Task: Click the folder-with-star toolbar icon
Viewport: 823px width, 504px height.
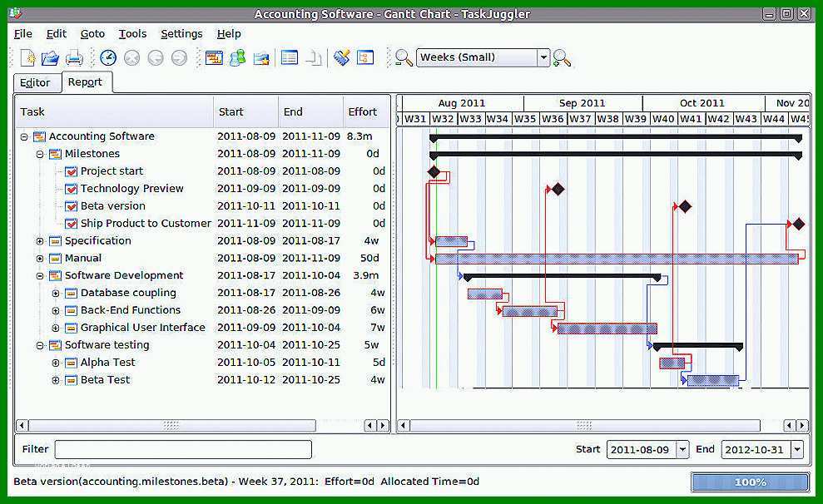Action: 260,58
